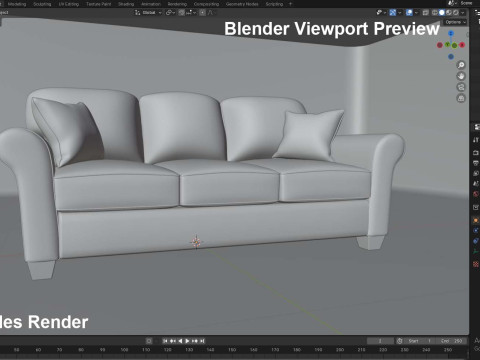Select material preview viewport shading
Screen dimensions: 480x360
(449, 13)
